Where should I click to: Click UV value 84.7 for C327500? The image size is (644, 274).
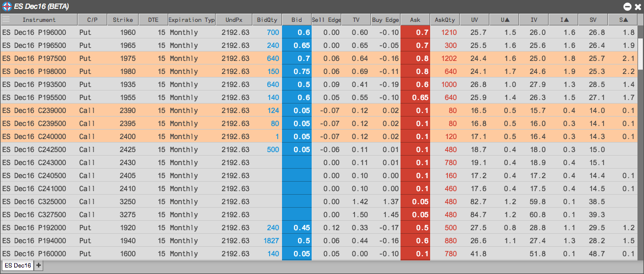tap(475, 216)
